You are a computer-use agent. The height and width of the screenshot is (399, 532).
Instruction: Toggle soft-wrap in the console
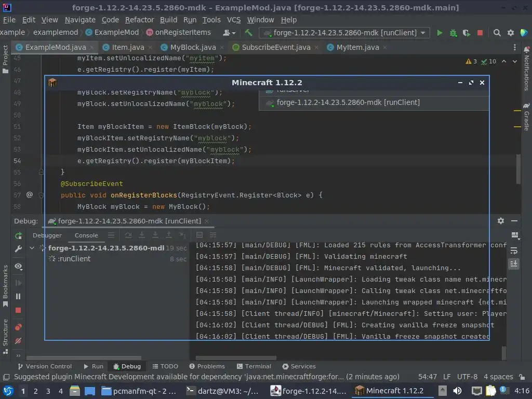[x=514, y=251]
